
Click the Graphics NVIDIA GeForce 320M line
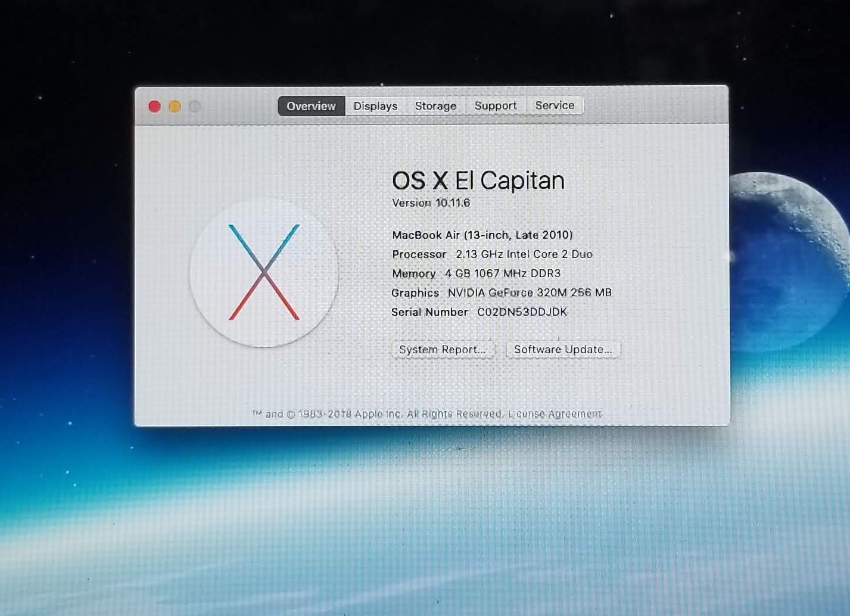(x=501, y=293)
